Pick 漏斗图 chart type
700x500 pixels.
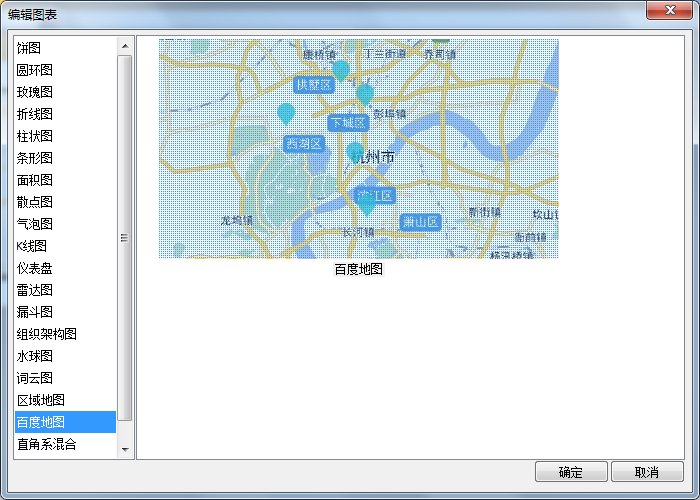click(x=35, y=312)
